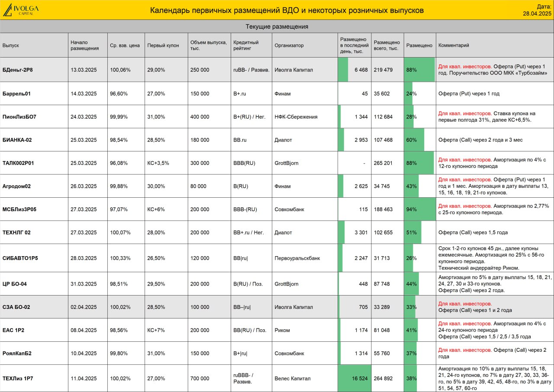Image resolution: width=554 pixels, height=392 pixels.
Task: Click the 38% placed value for ТЕХЛиз 1Р7
Action: [412, 378]
